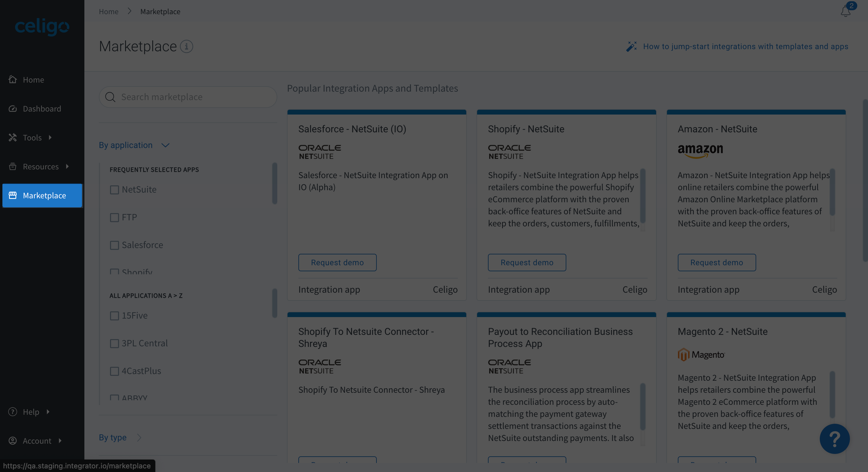The width and height of the screenshot is (868, 472).
Task: Click the Magento logo on Magento 2 card
Action: (x=701, y=354)
